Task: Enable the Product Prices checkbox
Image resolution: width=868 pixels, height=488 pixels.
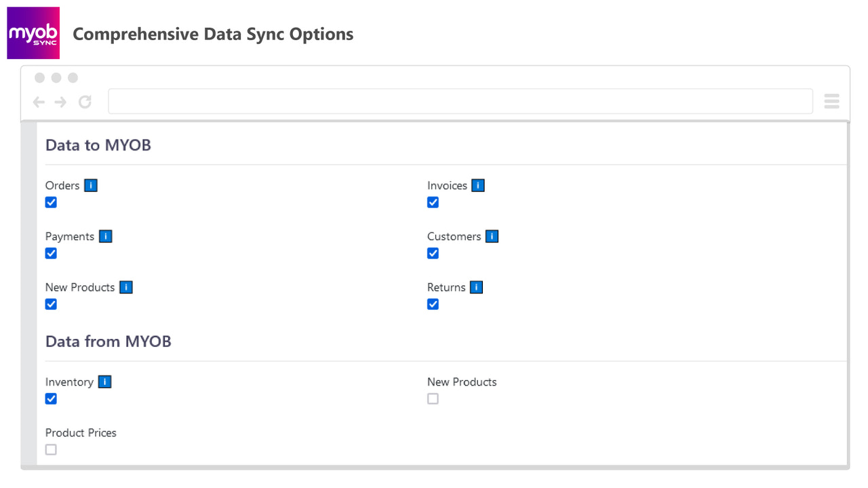Action: (51, 449)
